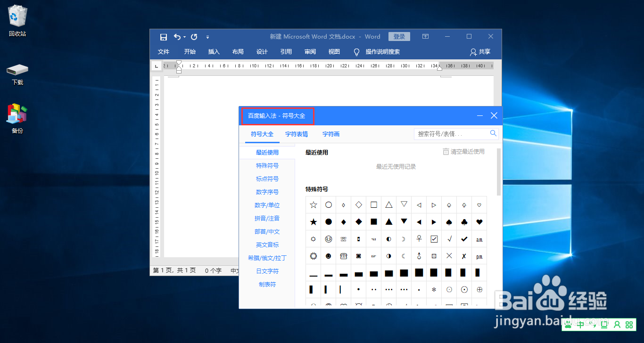Insert the heavy bold check mark symbol
The image size is (644, 343).
coord(464,239)
